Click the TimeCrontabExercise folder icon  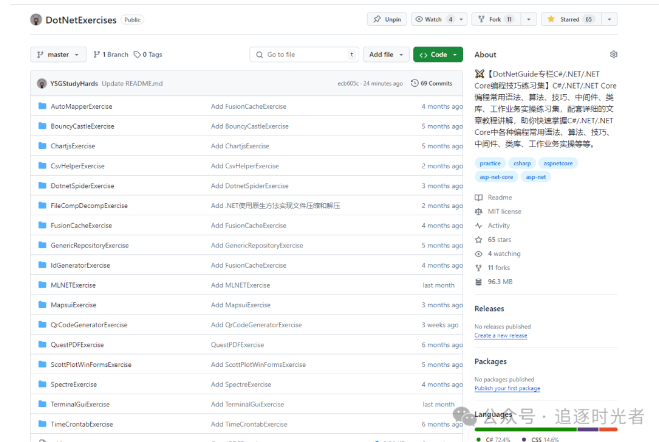click(42, 424)
